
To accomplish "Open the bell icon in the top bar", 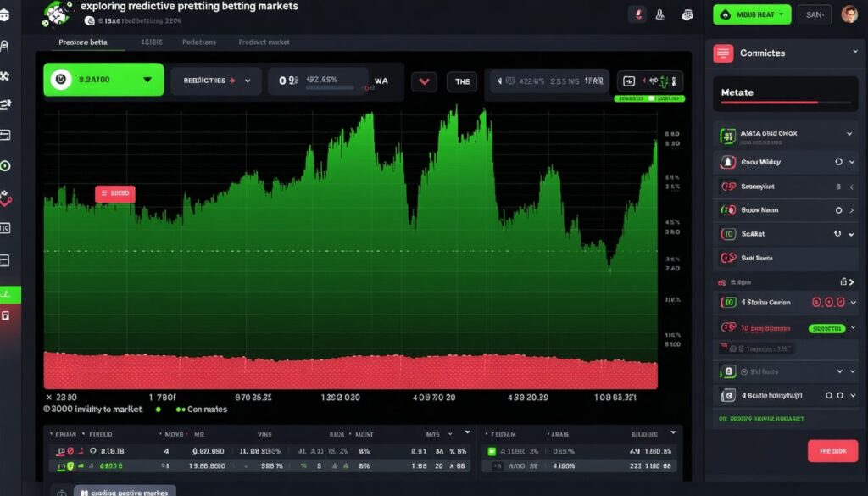I will pyautogui.click(x=659, y=15).
